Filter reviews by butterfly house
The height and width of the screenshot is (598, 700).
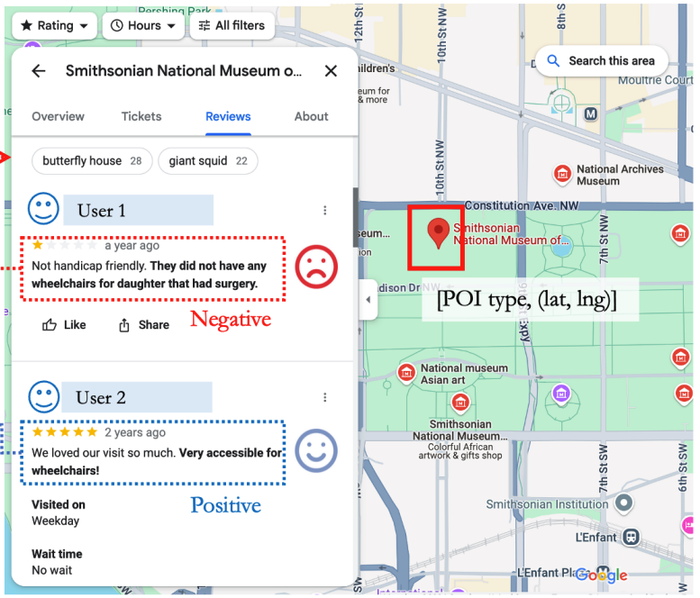click(x=92, y=161)
